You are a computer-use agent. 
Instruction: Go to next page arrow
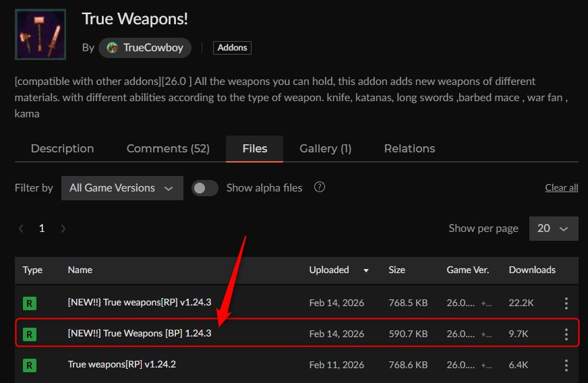[x=63, y=229]
